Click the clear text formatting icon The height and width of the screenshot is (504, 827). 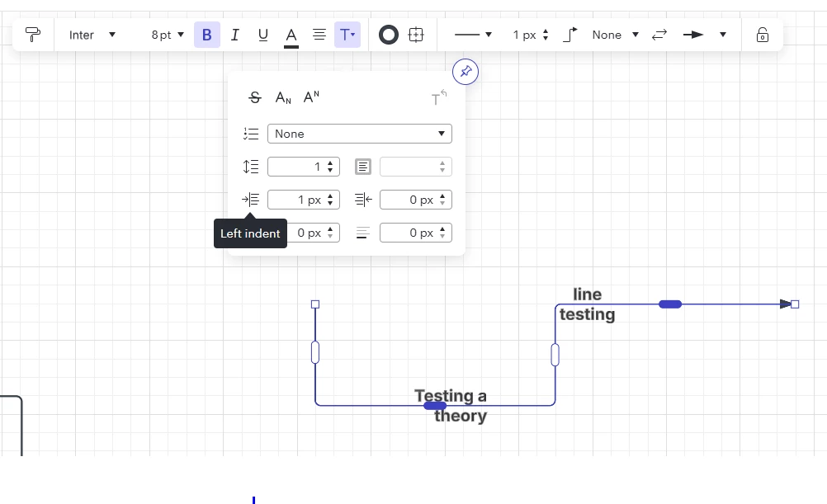point(439,97)
